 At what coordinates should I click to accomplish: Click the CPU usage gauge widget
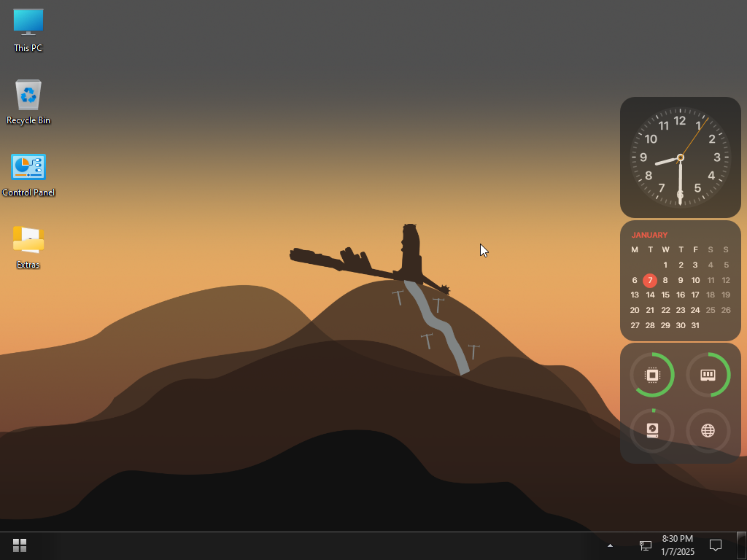[x=652, y=375]
